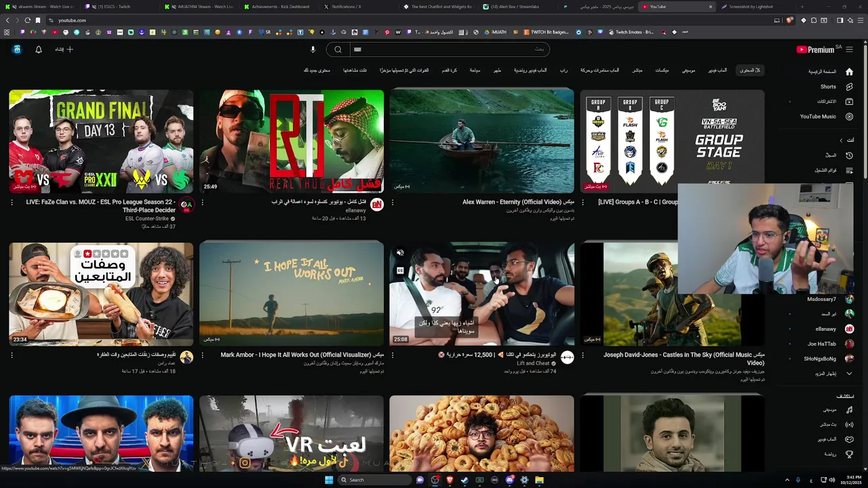
Task: Open the account avatar menu
Action: click(17, 49)
